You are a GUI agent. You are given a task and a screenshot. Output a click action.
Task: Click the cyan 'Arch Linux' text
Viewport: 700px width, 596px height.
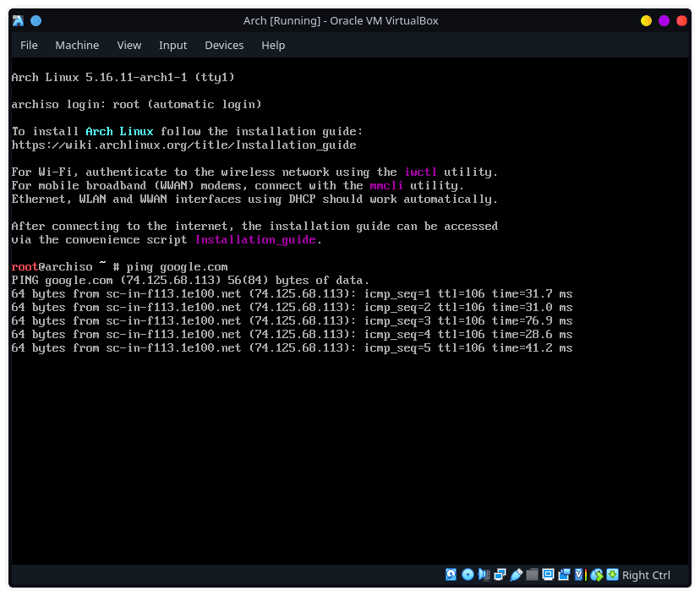[119, 131]
